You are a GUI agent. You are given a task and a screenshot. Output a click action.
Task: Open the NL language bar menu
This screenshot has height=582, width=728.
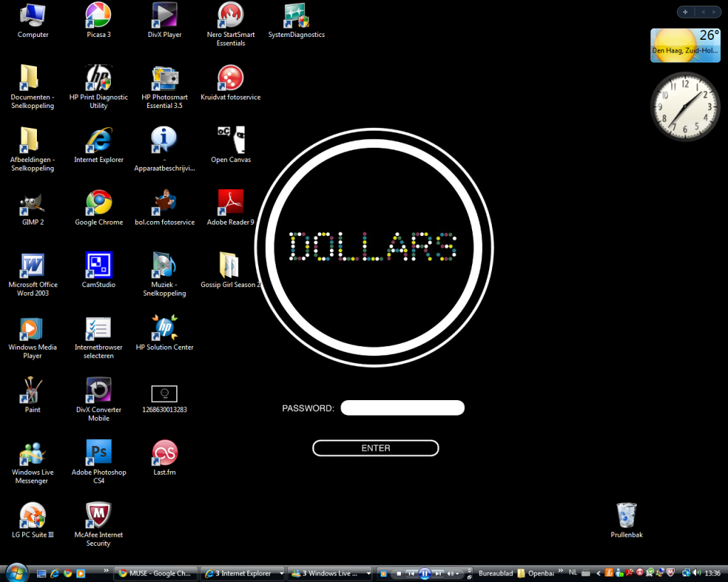point(573,573)
